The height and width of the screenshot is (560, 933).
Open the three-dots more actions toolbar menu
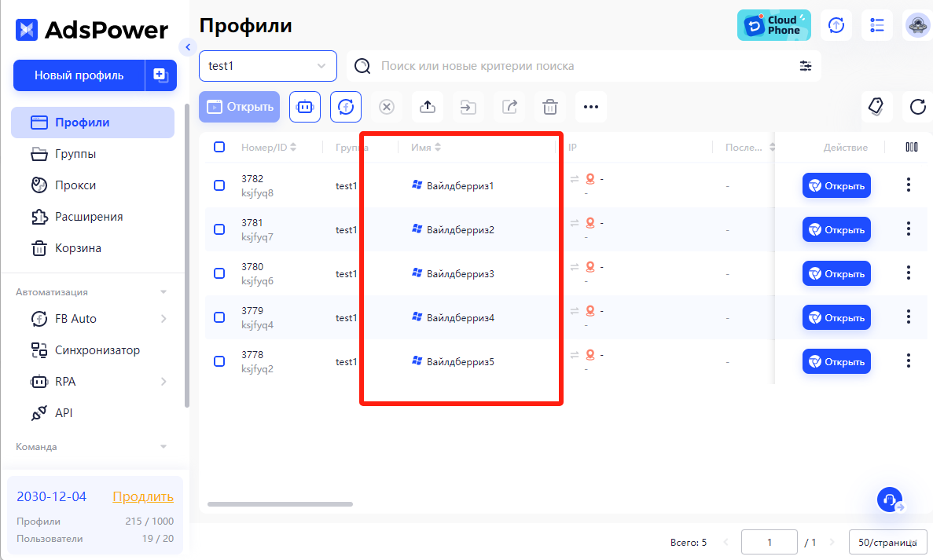[x=591, y=107]
